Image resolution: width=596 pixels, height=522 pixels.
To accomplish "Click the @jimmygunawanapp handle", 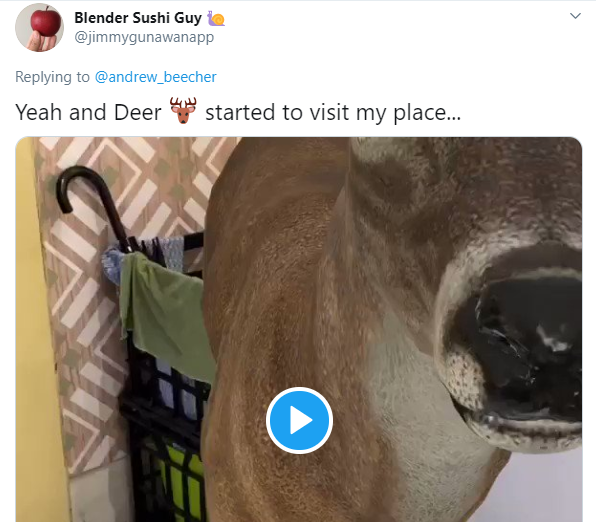I will pos(144,38).
